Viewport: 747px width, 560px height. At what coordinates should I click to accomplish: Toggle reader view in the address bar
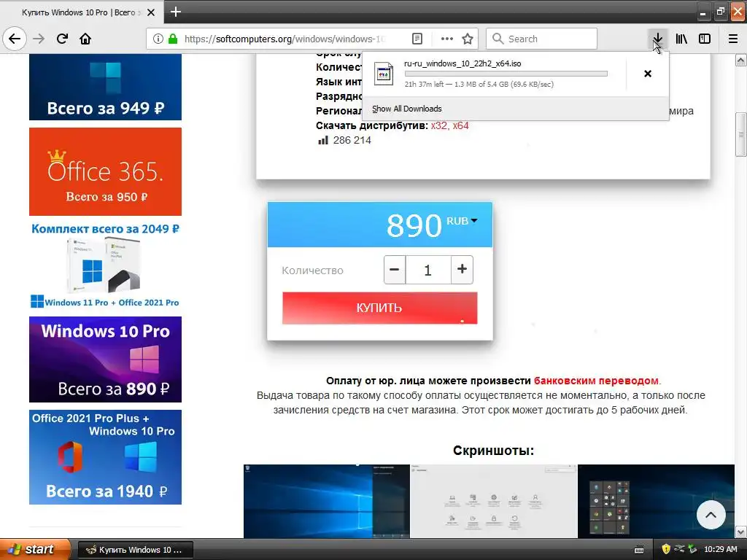417,39
